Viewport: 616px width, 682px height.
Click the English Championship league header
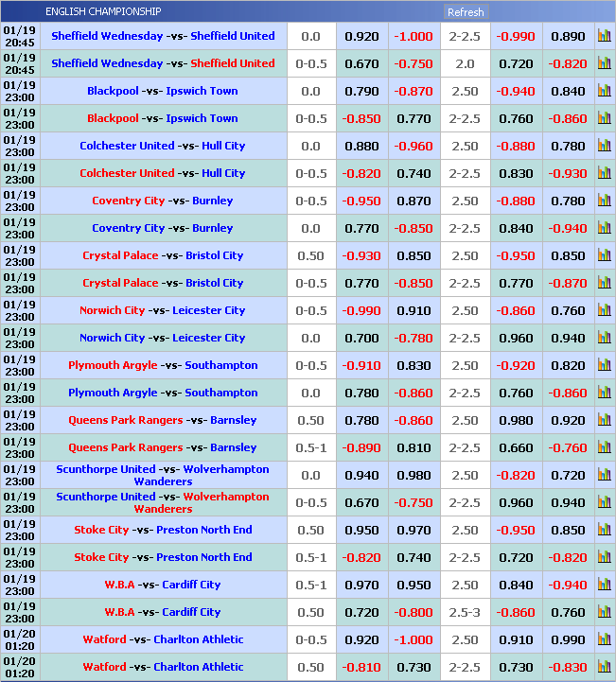click(x=103, y=12)
